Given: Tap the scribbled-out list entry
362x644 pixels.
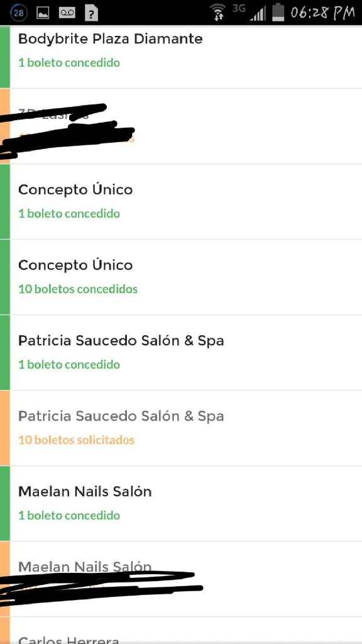Looking at the screenshot, I should click(x=181, y=126).
